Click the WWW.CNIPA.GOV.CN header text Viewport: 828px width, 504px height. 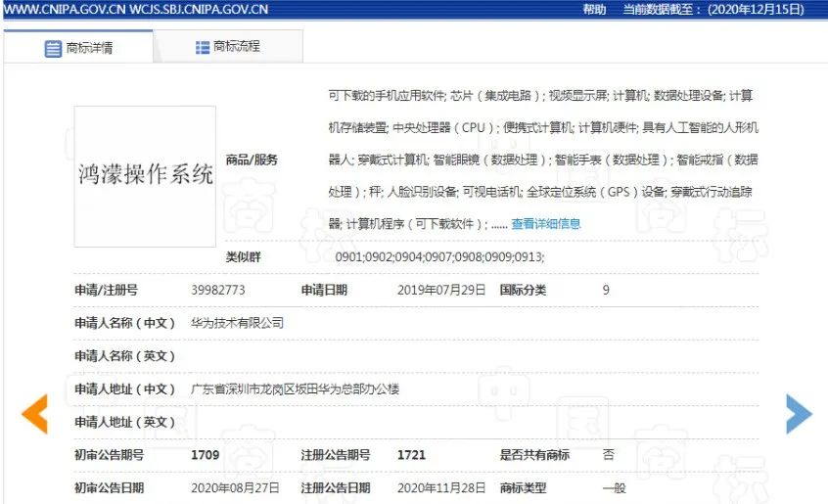(x=63, y=10)
